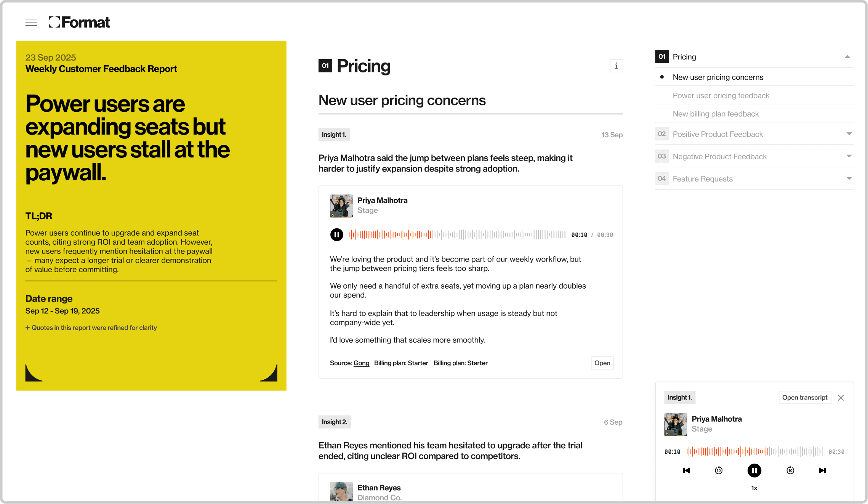Go to Power user pricing feedback
This screenshot has width=868, height=504.
pyautogui.click(x=721, y=96)
